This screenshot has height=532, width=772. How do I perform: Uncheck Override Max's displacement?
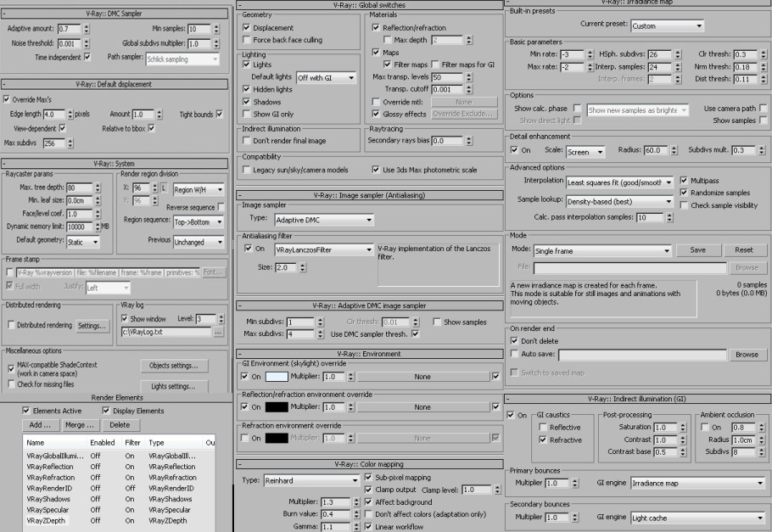7,99
